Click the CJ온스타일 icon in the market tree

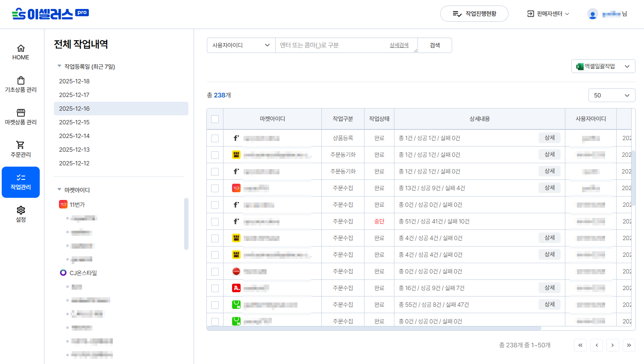[x=63, y=273]
